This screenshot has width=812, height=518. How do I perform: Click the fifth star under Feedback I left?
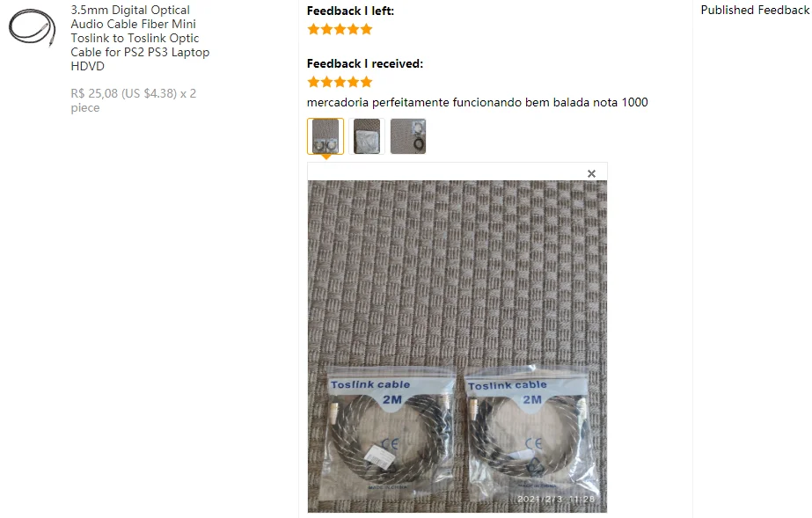pyautogui.click(x=367, y=29)
